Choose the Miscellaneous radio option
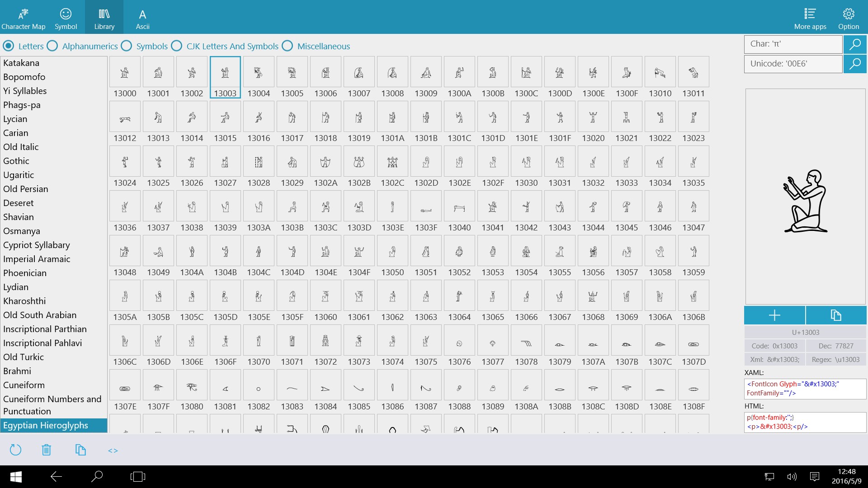Viewport: 868px width, 488px height. coord(288,46)
